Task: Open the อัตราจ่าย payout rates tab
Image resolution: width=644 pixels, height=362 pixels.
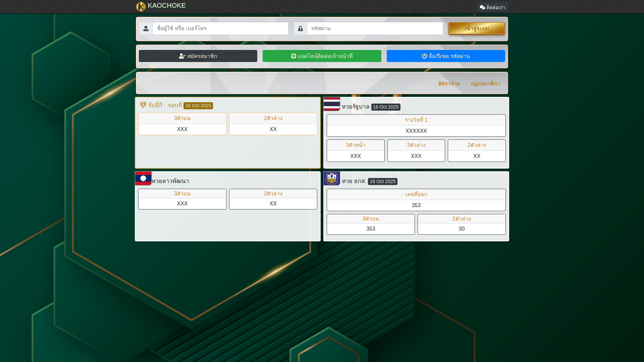Action: [449, 83]
